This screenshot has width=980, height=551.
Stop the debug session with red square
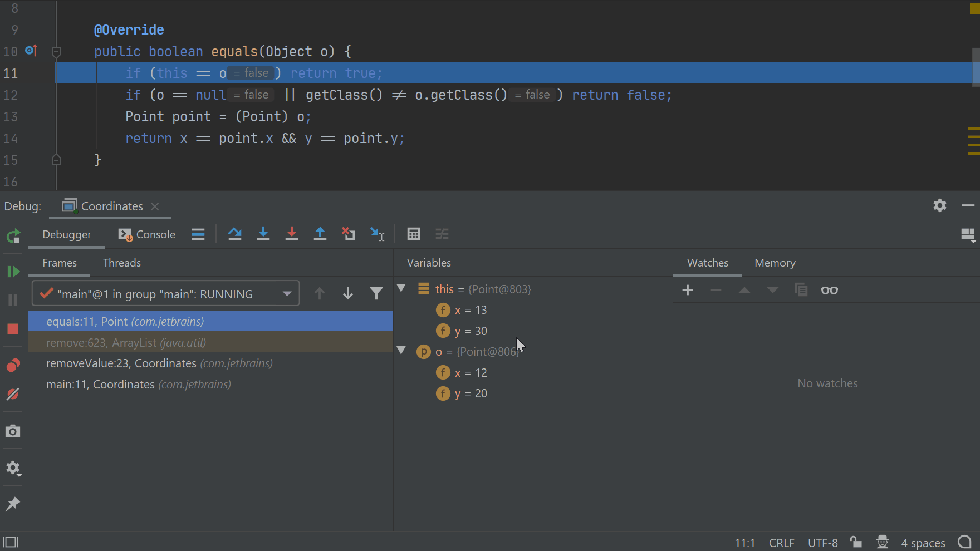(13, 329)
